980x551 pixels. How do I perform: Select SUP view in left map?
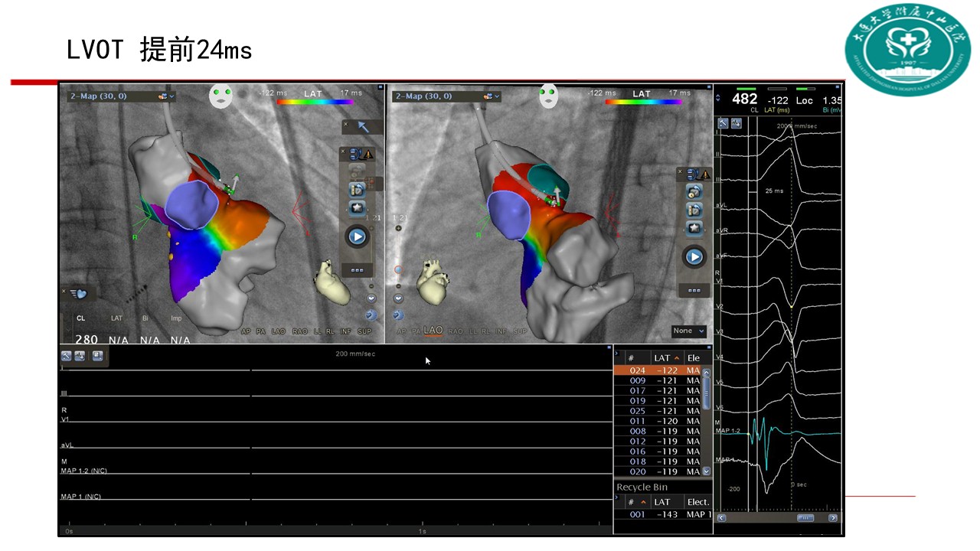coord(365,331)
